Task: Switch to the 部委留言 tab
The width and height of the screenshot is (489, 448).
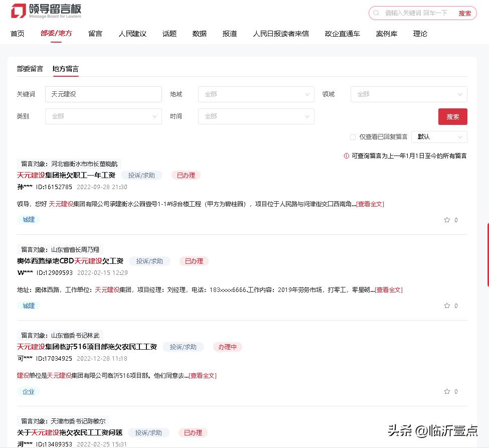Action: (30, 69)
